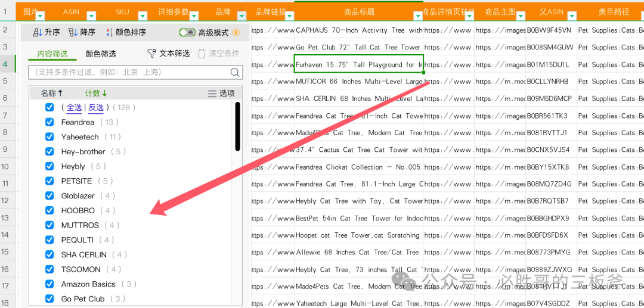Switch to the 颜色筛选 tab
644x308 pixels.
[101, 54]
